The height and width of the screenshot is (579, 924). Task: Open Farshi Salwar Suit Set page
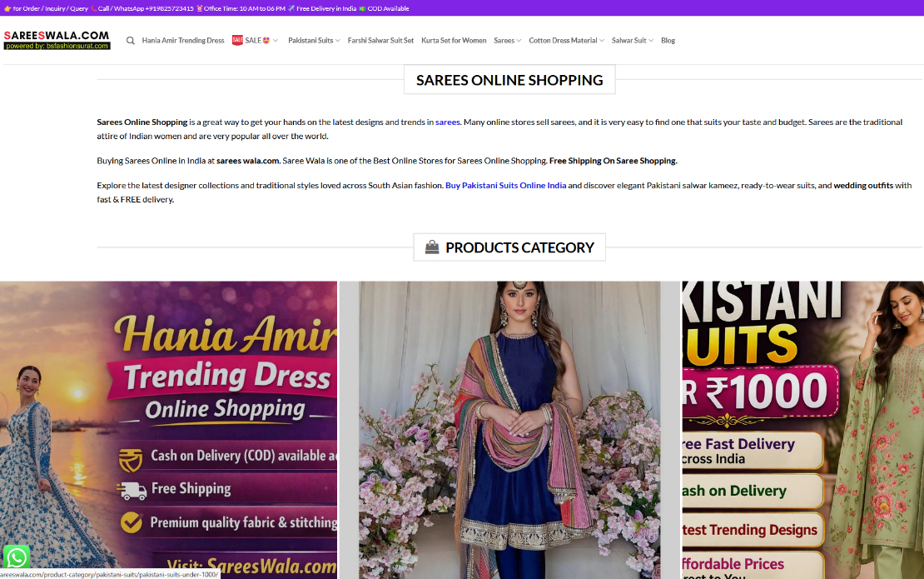pos(380,41)
